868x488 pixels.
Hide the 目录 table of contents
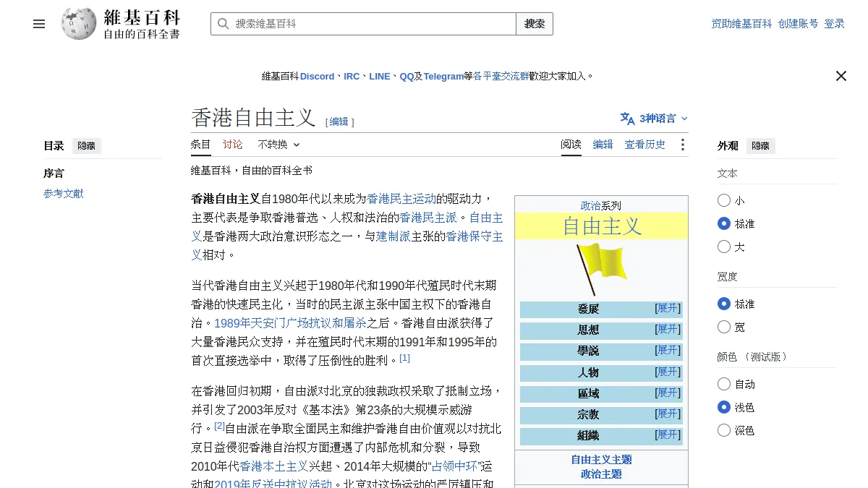click(86, 146)
